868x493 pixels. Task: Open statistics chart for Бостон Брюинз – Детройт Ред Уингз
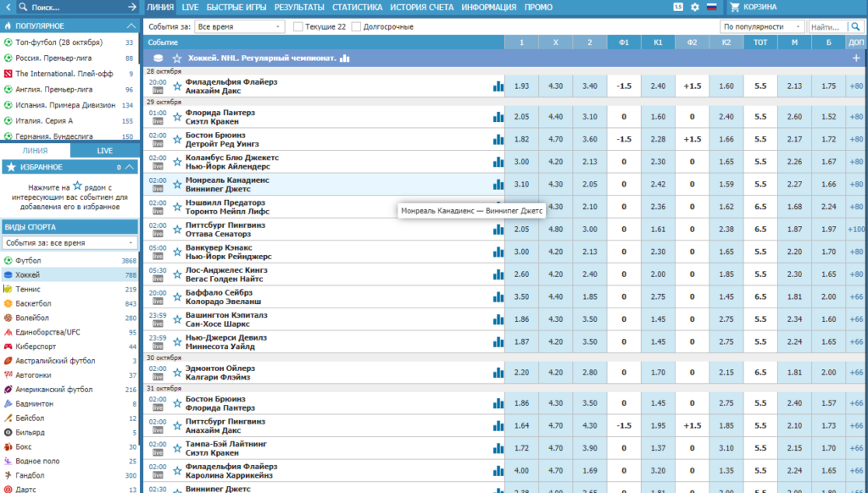click(498, 140)
